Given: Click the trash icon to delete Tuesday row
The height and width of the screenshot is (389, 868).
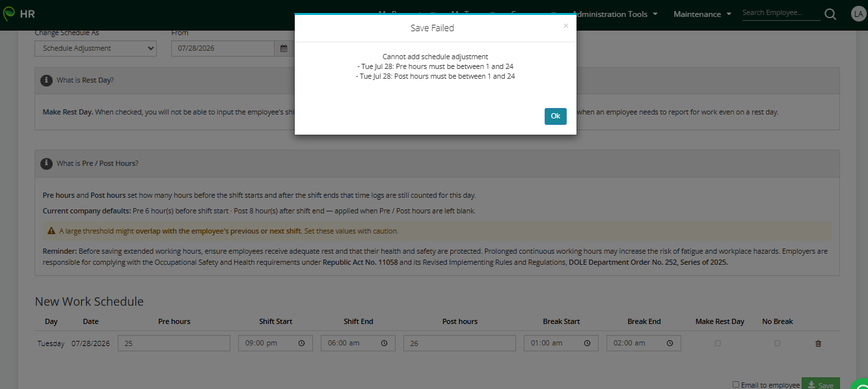Looking at the screenshot, I should click(x=819, y=343).
